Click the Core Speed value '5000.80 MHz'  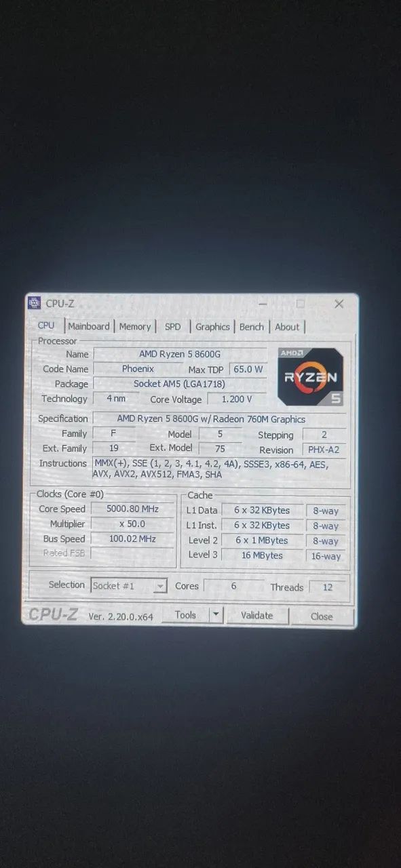132,509
